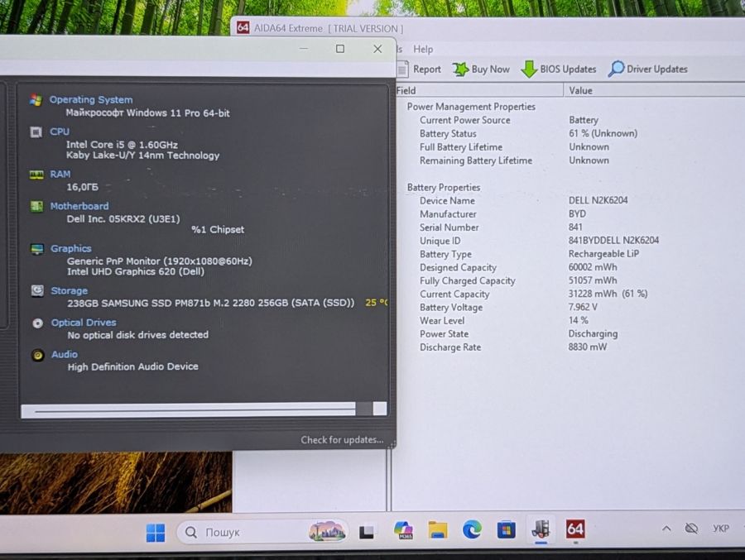Image resolution: width=745 pixels, height=560 pixels.
Task: Switch to the system info app on taskbar
Action: click(x=541, y=529)
